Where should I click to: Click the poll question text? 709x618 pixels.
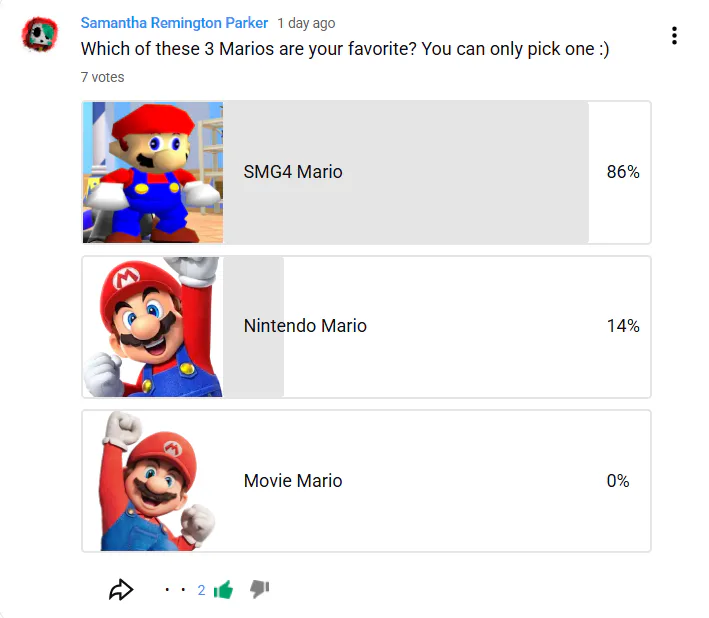pos(345,49)
